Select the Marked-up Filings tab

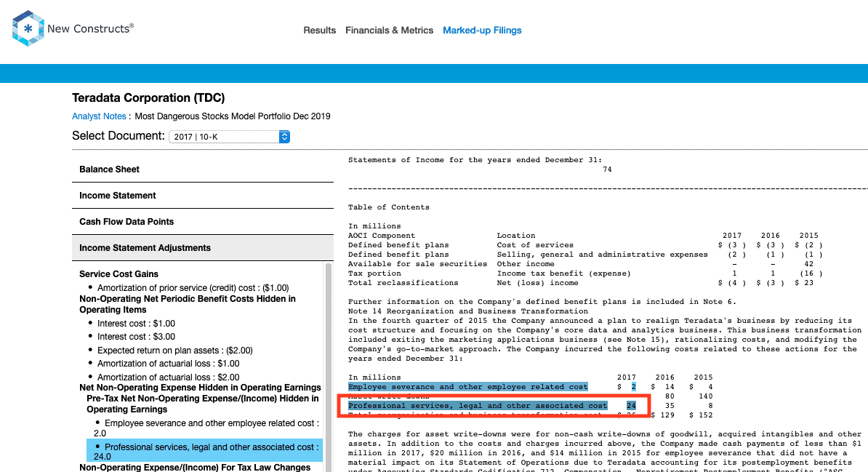(482, 31)
